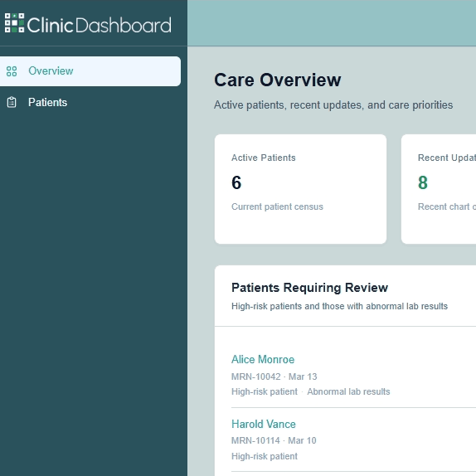Click Abnormal lab results tag for Alice Monroe

click(x=348, y=391)
